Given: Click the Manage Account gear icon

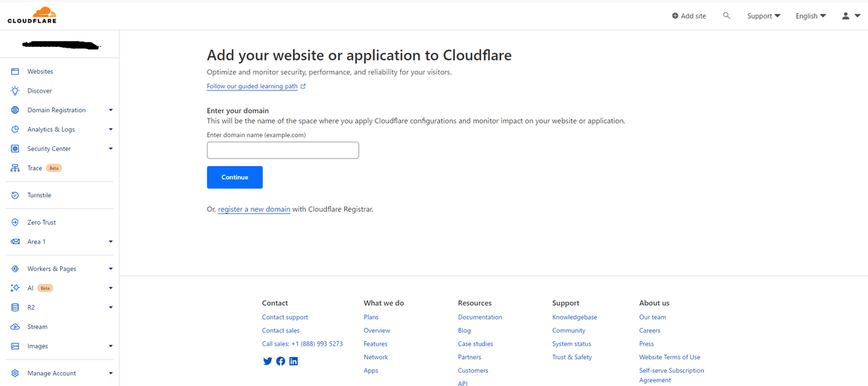Looking at the screenshot, I should (x=14, y=373).
